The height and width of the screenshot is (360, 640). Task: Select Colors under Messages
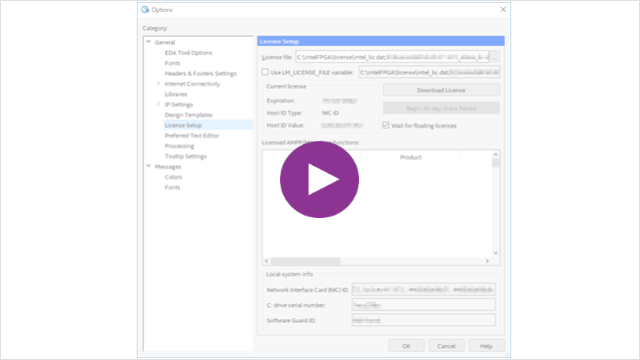click(173, 177)
